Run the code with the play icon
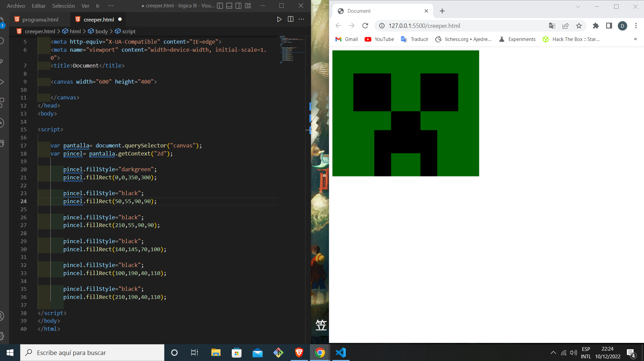The width and height of the screenshot is (644, 361). tap(279, 19)
